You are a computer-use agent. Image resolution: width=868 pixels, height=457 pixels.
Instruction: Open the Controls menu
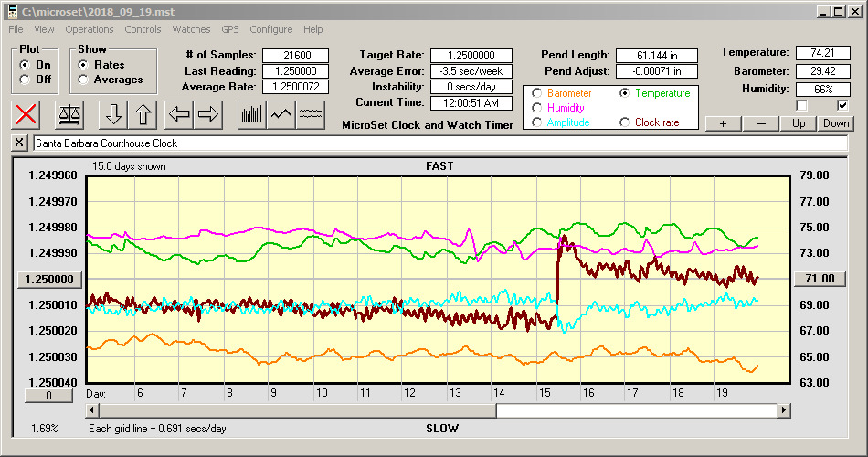coord(143,29)
